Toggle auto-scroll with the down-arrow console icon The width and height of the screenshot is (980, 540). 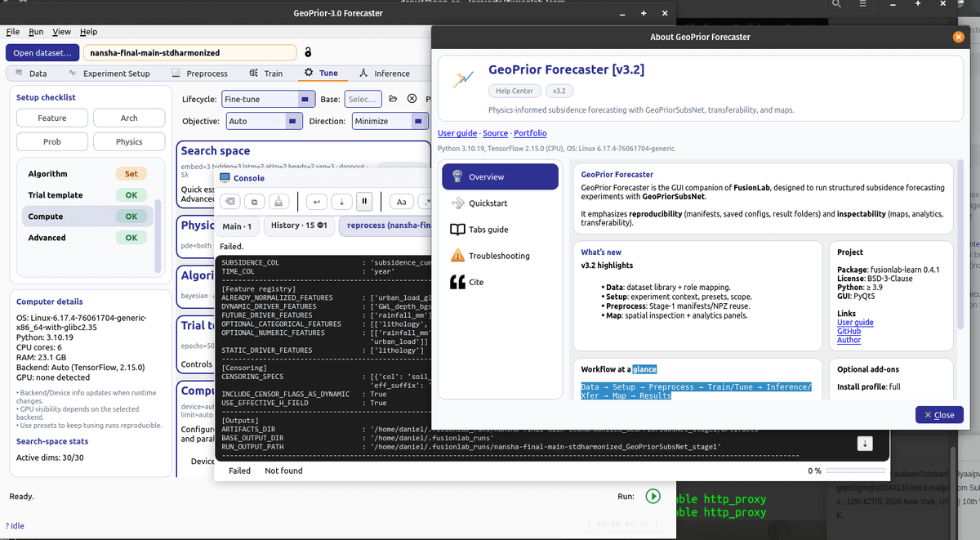point(341,202)
